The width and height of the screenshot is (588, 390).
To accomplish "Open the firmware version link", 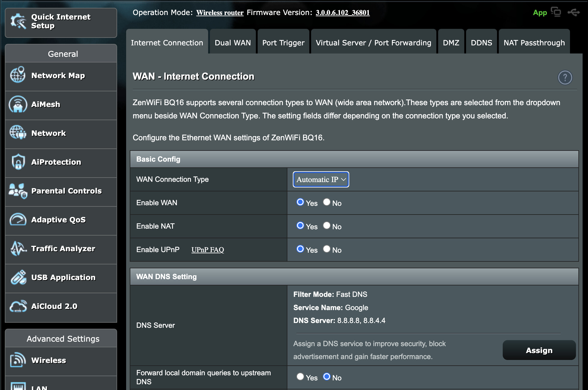I will pos(343,13).
